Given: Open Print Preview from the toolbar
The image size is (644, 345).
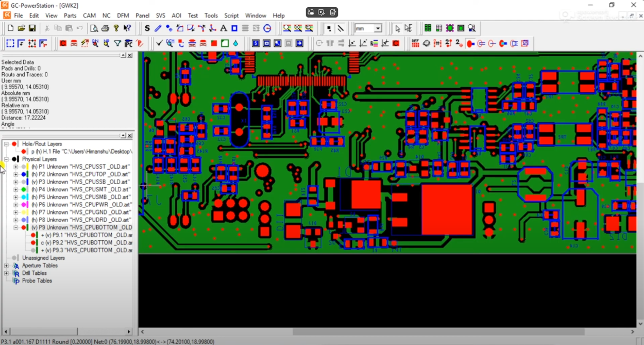Looking at the screenshot, I should [x=95, y=28].
